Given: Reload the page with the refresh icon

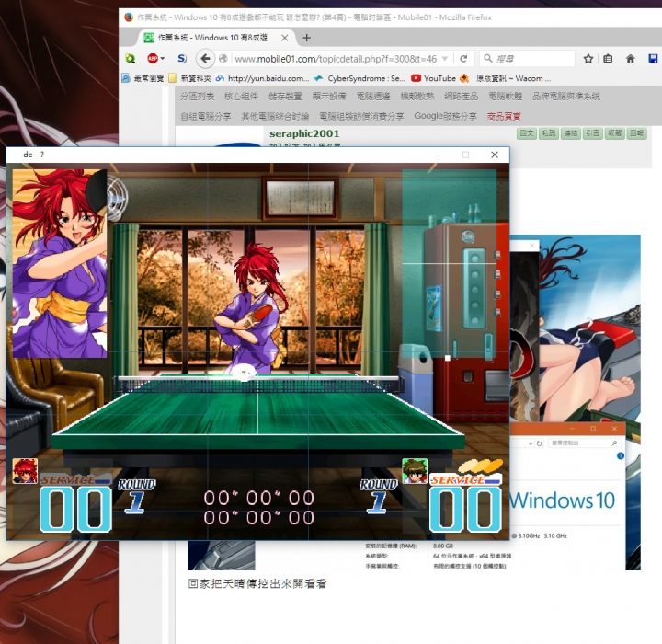Looking at the screenshot, I should pyautogui.click(x=463, y=59).
